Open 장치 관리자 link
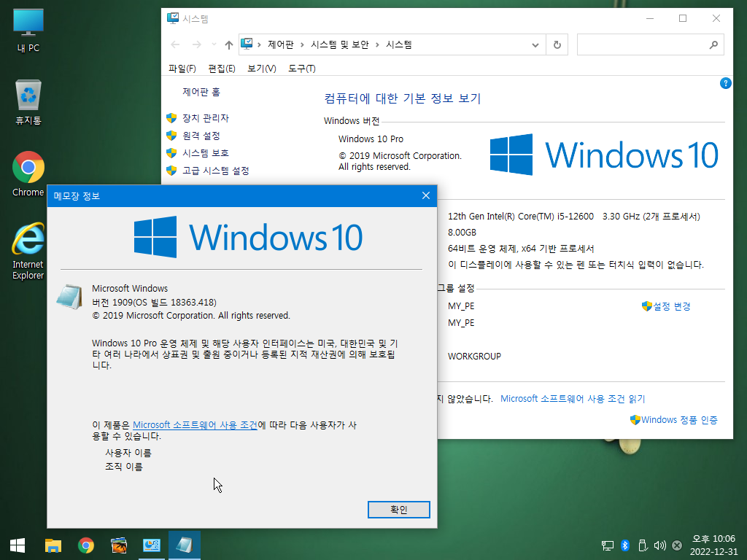 coord(205,118)
